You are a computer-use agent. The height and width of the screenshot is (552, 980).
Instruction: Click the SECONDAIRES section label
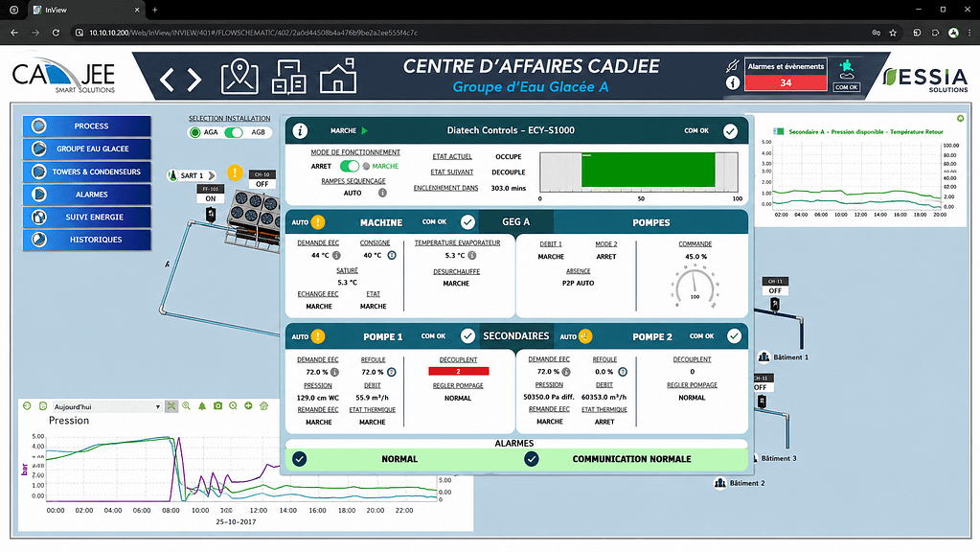[515, 335]
